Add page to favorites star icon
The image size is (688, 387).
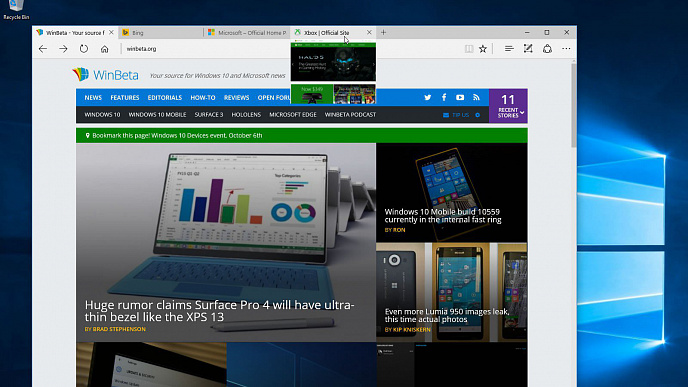(x=483, y=49)
